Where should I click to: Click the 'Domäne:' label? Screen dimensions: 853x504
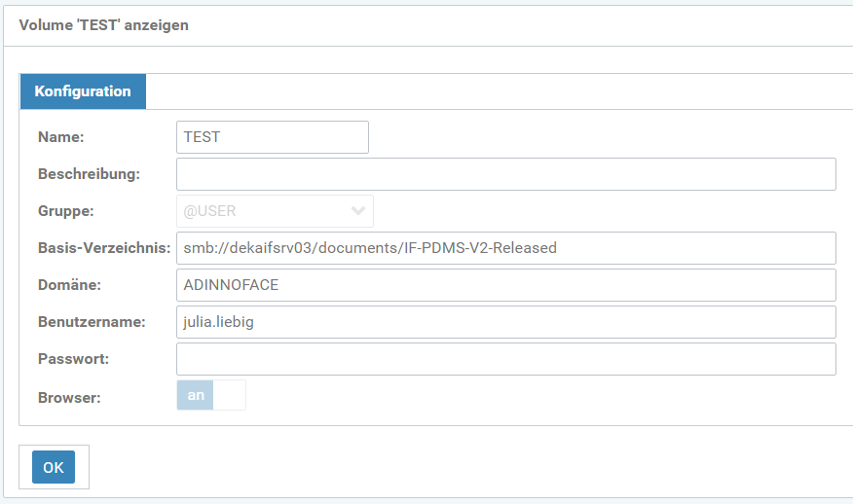pos(69,285)
